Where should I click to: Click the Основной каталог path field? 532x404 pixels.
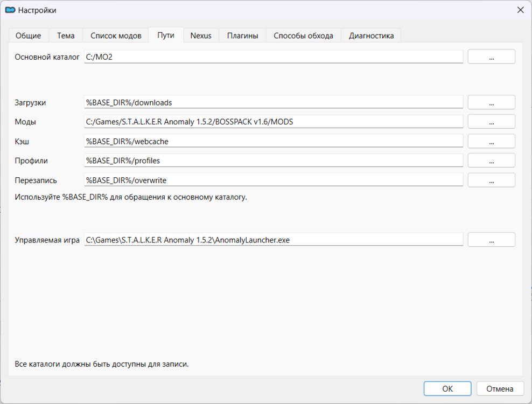pyautogui.click(x=274, y=57)
